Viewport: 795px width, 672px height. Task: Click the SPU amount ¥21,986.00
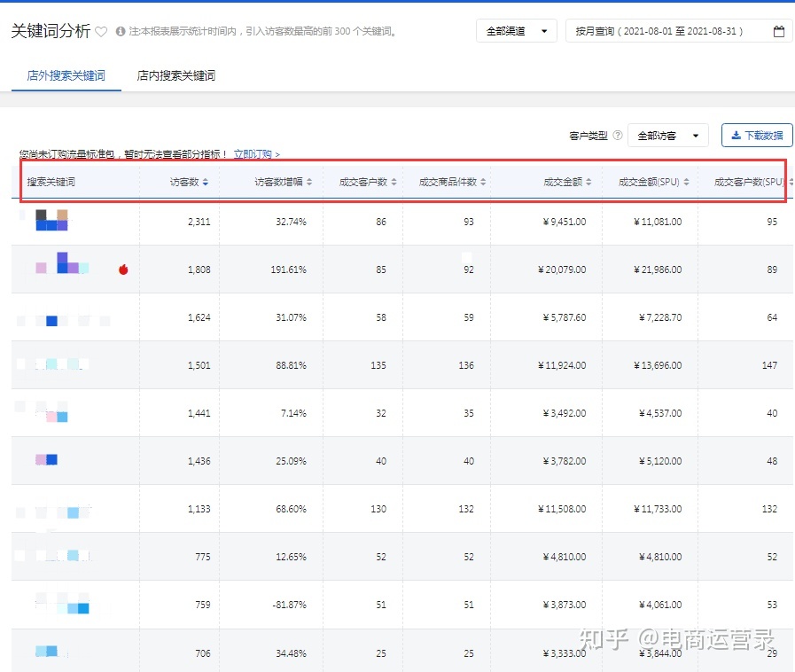[658, 270]
